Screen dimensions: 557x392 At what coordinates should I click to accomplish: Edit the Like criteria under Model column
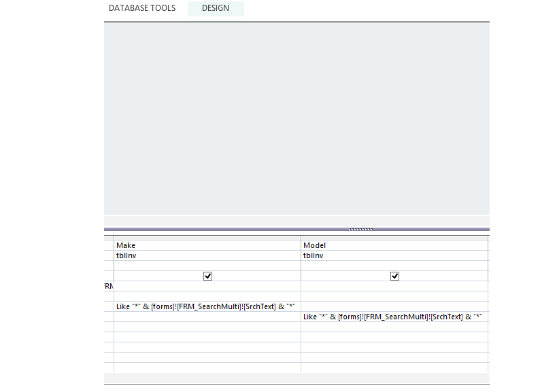pyautogui.click(x=394, y=317)
